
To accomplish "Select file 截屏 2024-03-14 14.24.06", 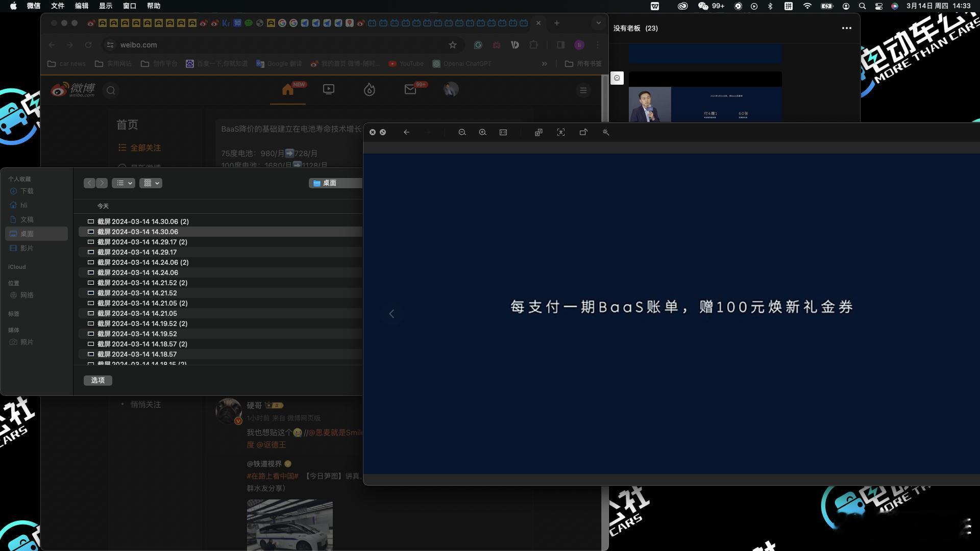I will point(220,272).
